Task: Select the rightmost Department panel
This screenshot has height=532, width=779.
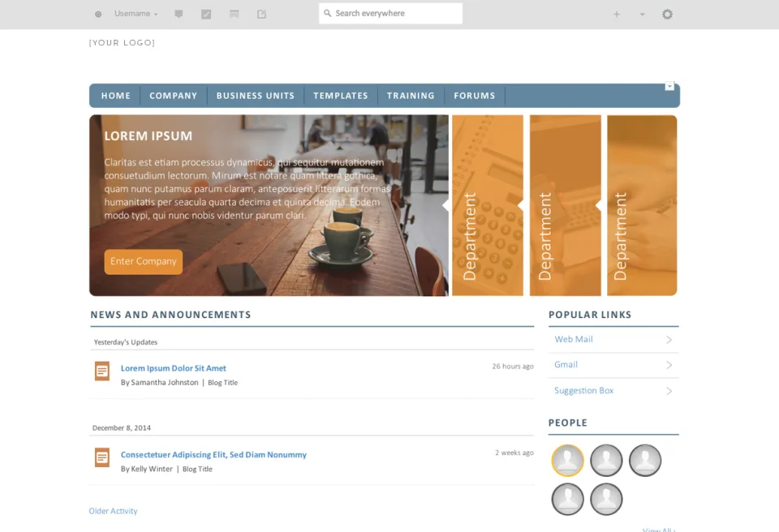Action: (x=642, y=205)
